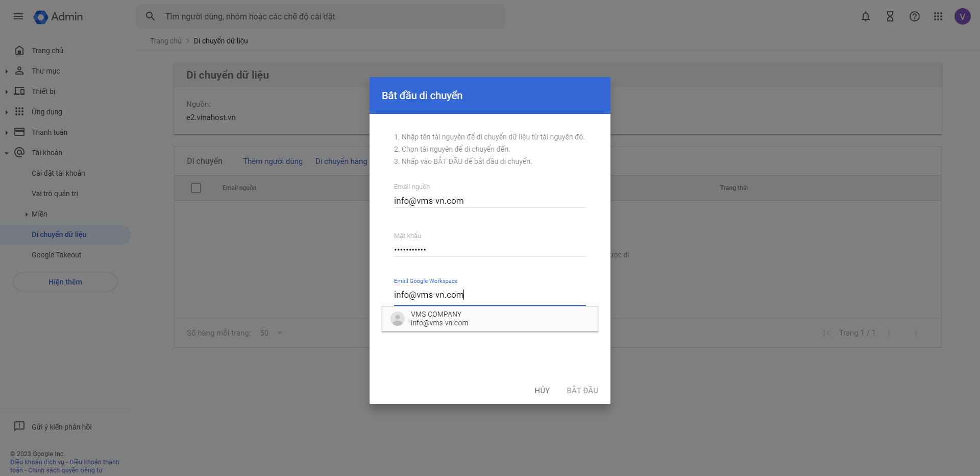This screenshot has width=980, height=476.
Task: Expand the Miền submenu
Action: click(27, 214)
